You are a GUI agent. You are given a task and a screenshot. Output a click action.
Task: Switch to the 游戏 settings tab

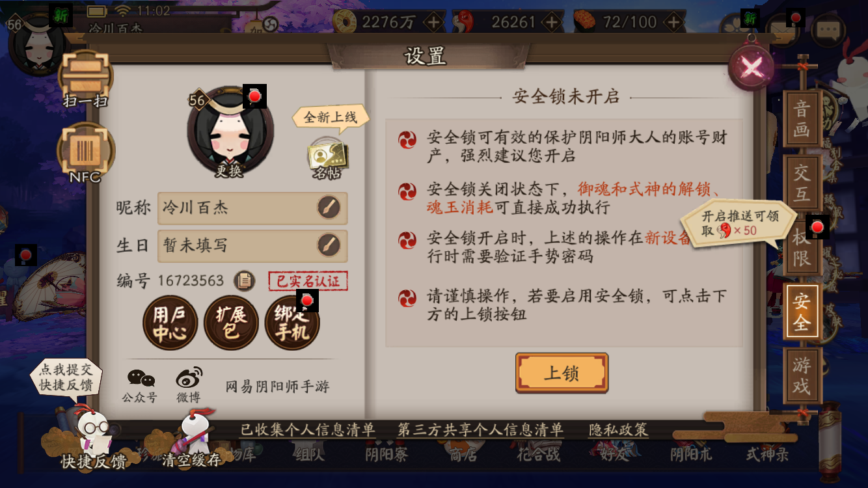(802, 376)
